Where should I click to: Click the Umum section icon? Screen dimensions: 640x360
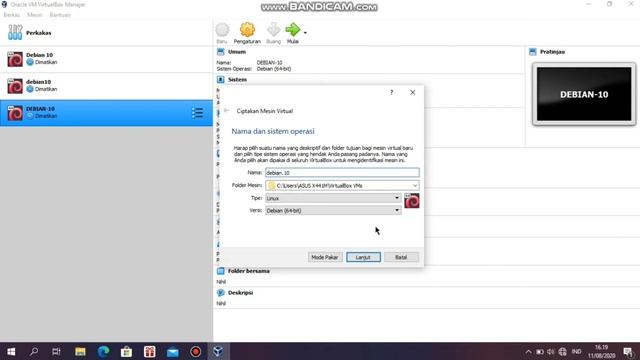click(221, 52)
